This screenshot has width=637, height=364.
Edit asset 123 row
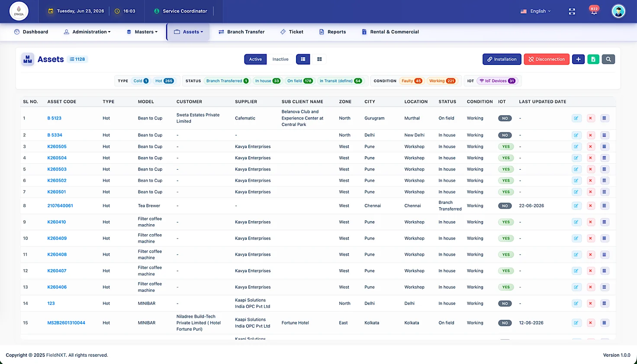click(576, 303)
